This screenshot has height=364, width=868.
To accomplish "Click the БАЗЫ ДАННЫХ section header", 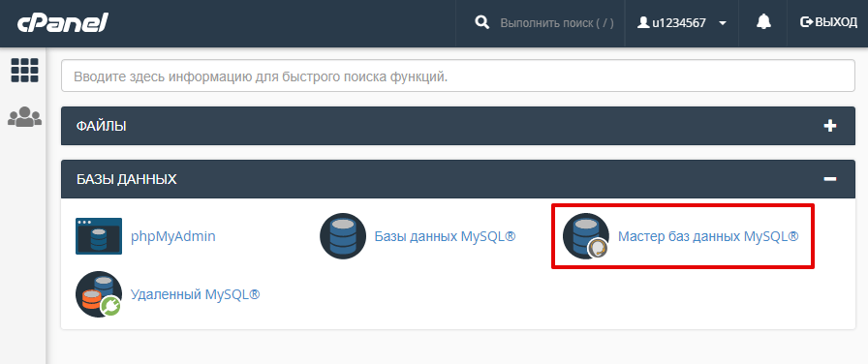I will pyautogui.click(x=458, y=179).
